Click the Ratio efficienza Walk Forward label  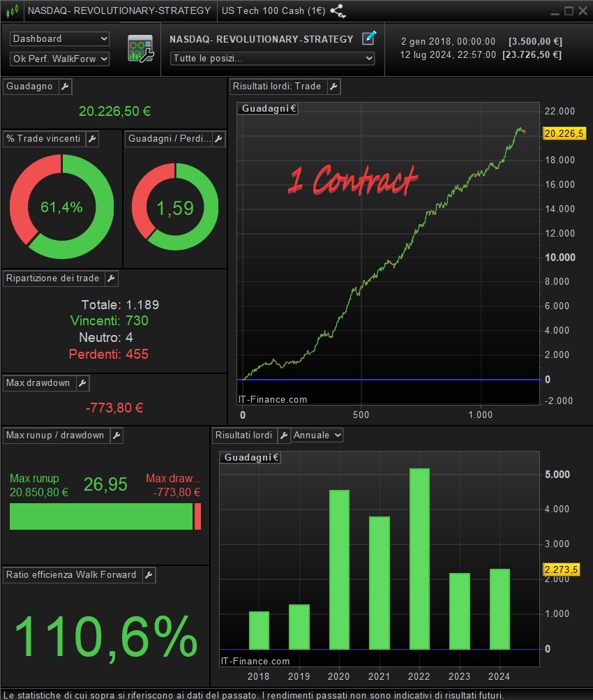71,575
